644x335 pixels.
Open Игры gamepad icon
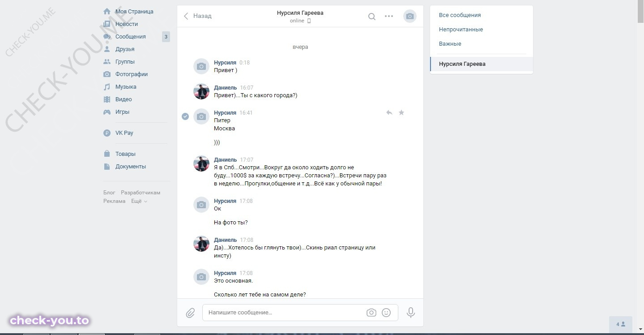tap(107, 112)
